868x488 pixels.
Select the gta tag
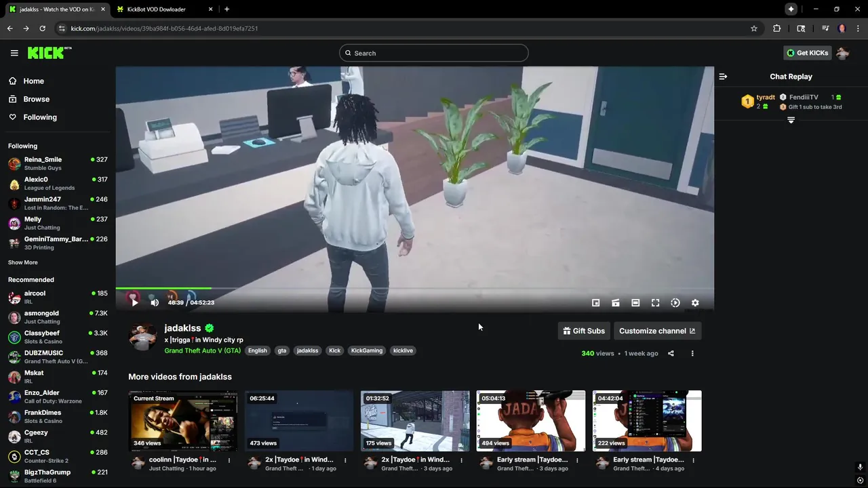(x=282, y=350)
